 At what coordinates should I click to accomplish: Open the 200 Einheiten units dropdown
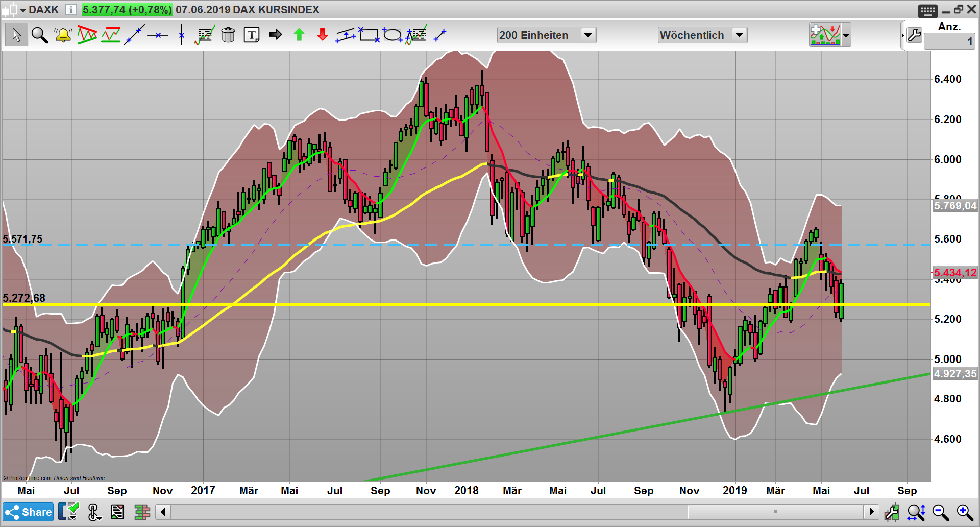(x=546, y=35)
